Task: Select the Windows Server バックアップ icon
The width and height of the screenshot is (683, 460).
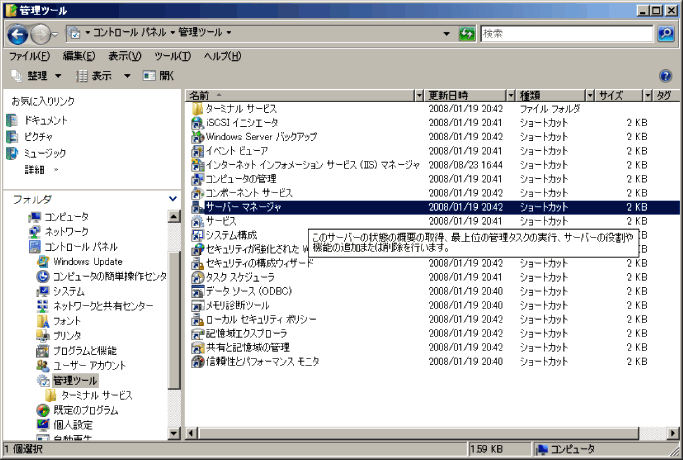Action: 197,137
